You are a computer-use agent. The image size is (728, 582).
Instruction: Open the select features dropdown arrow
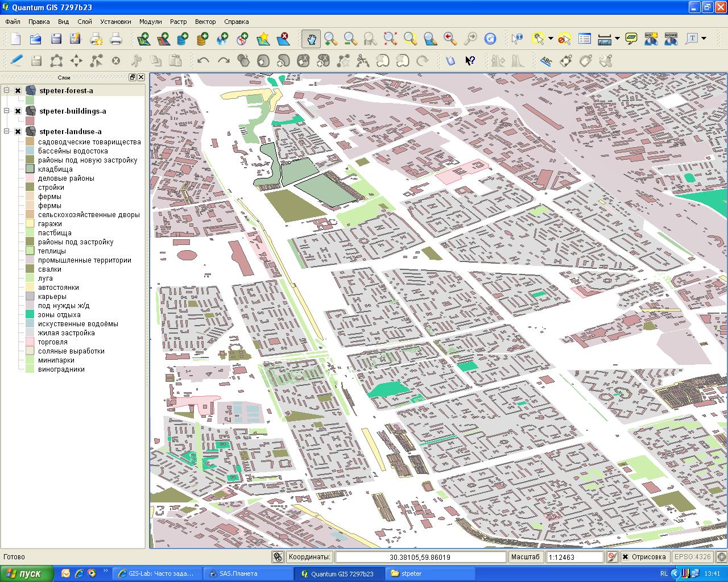[x=551, y=39]
